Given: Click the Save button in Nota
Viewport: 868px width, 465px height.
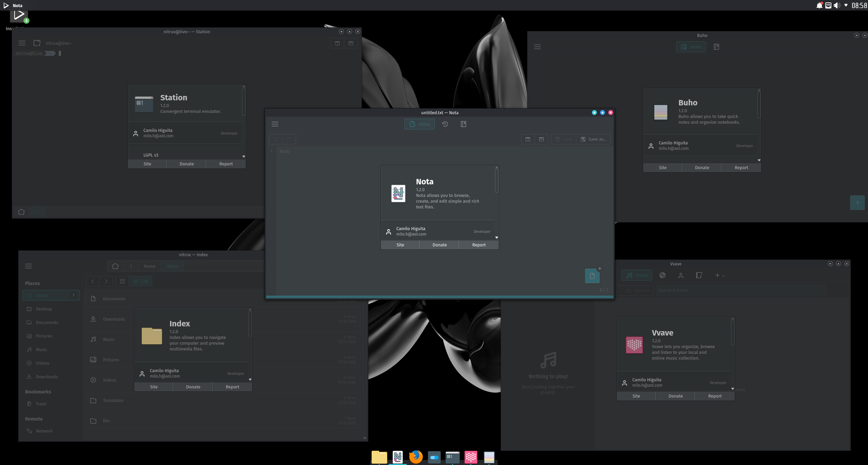Looking at the screenshot, I should pos(564,139).
